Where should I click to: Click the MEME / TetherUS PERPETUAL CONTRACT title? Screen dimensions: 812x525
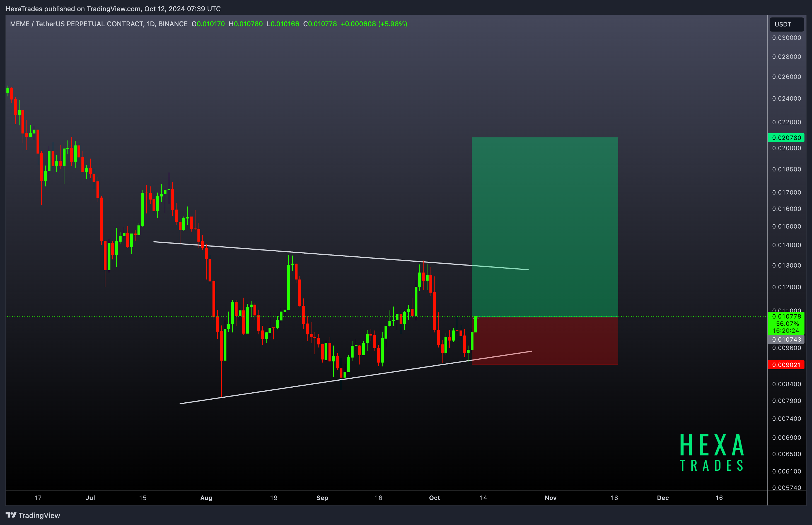(99, 24)
